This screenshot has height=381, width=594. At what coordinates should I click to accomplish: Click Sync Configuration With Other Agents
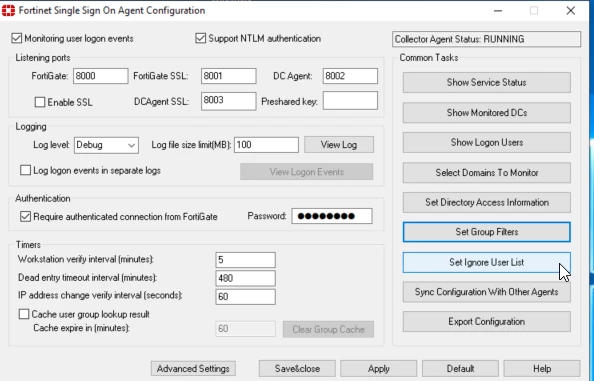[x=486, y=292]
